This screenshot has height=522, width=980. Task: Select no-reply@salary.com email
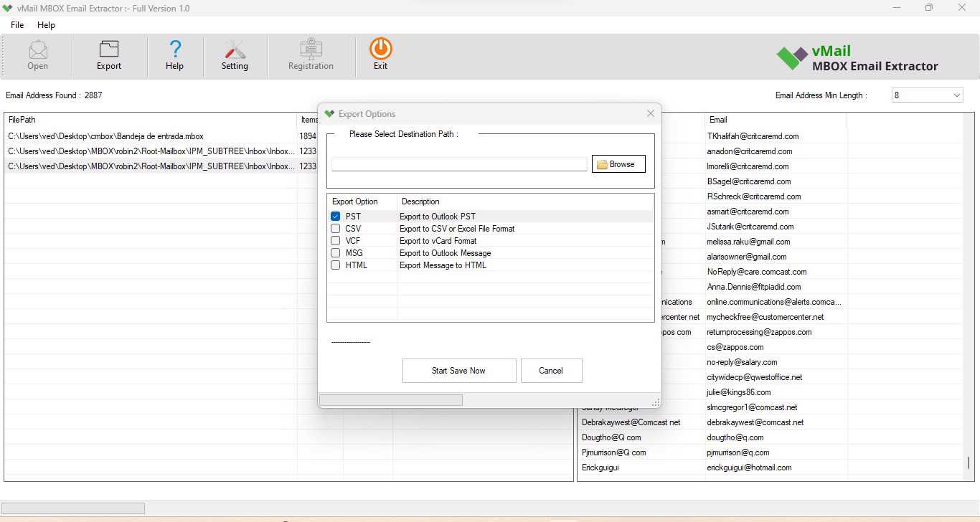coord(742,362)
